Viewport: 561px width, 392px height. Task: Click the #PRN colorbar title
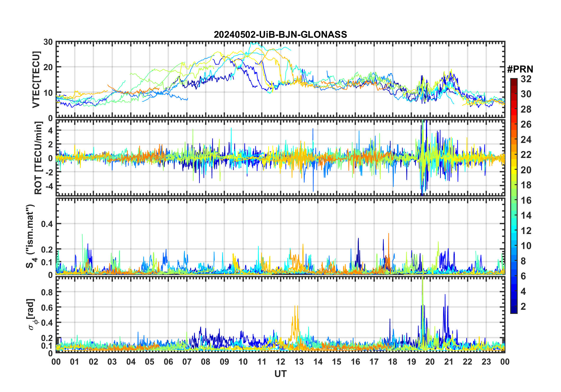[520, 69]
